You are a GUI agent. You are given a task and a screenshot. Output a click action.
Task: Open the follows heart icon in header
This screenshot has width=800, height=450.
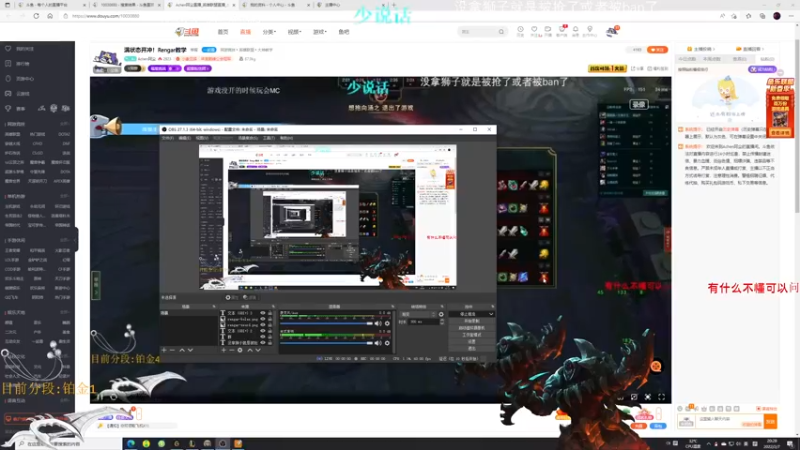[x=534, y=30]
